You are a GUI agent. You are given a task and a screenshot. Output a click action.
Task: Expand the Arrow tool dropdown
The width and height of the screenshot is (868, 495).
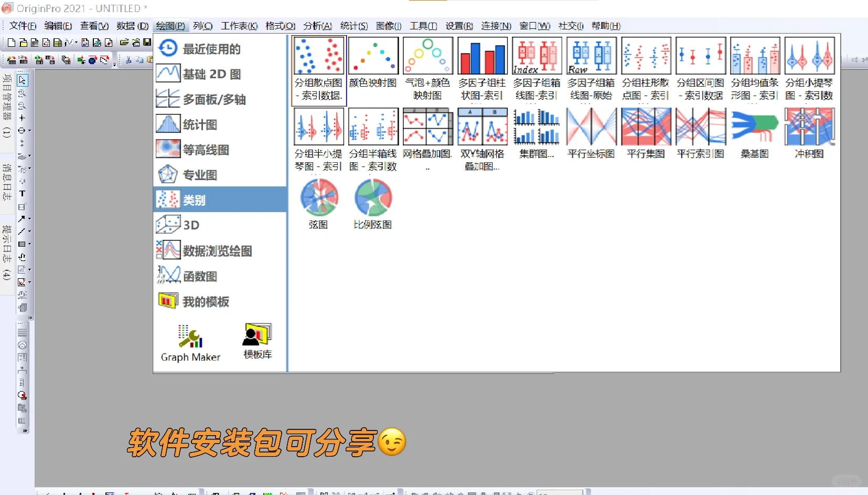[29, 219]
